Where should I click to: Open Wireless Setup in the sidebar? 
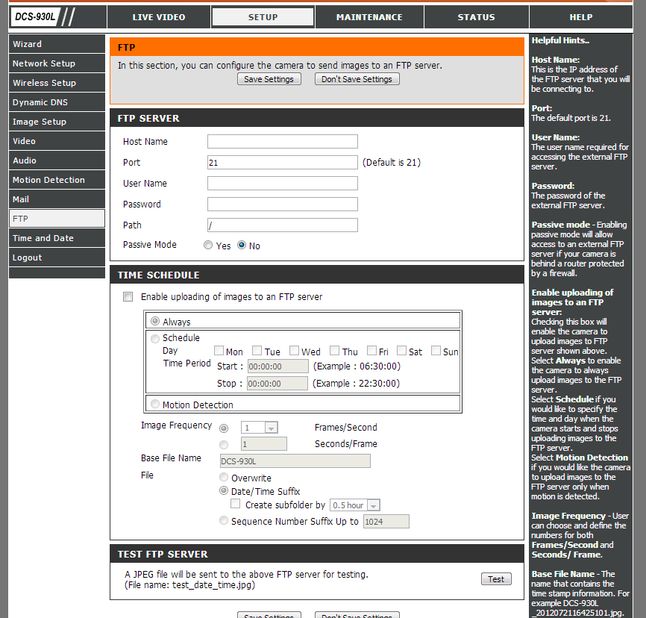57,83
